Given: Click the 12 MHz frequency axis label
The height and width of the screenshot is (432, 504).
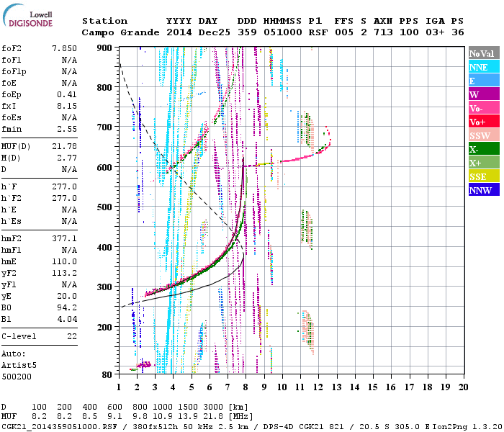Looking at the screenshot, I should 318,387.
